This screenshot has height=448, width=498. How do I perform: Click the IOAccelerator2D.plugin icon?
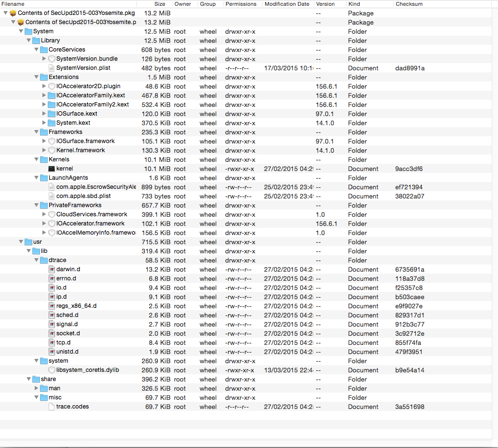coord(52,86)
